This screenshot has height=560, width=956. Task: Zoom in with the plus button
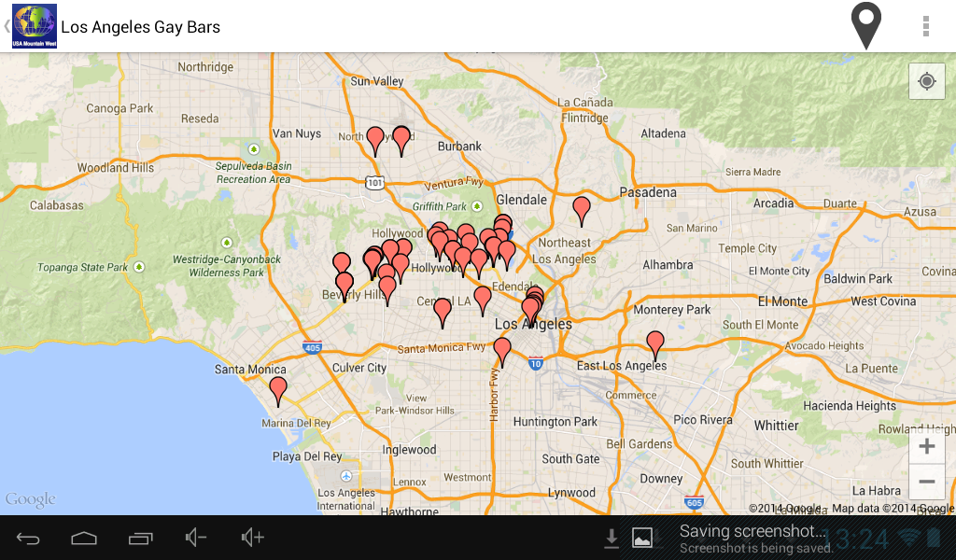(926, 446)
